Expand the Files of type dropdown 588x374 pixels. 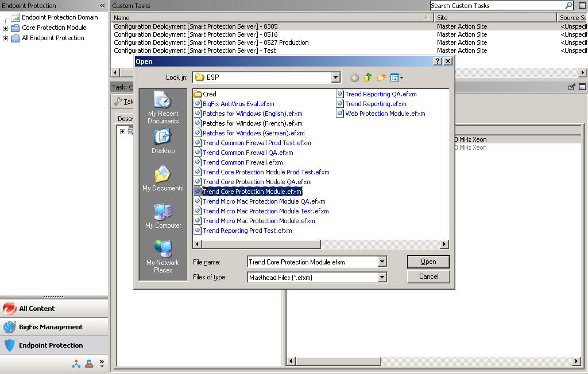382,277
